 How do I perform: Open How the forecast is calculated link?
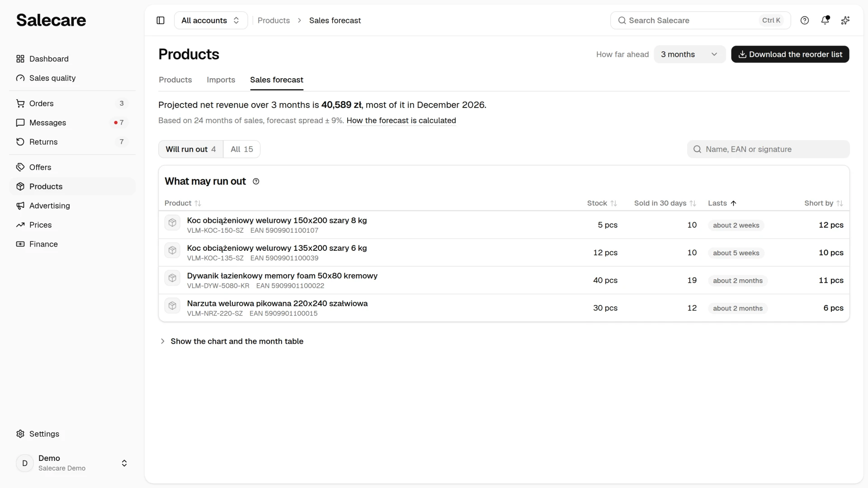click(x=401, y=121)
